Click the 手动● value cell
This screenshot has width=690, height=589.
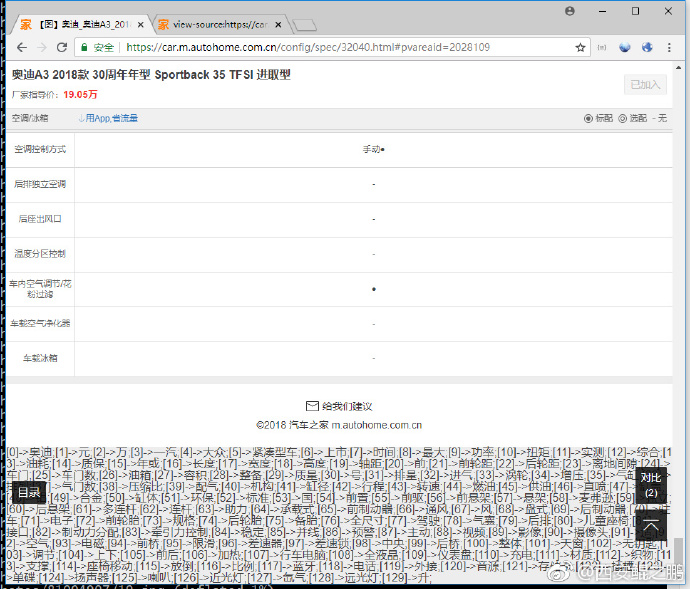374,149
